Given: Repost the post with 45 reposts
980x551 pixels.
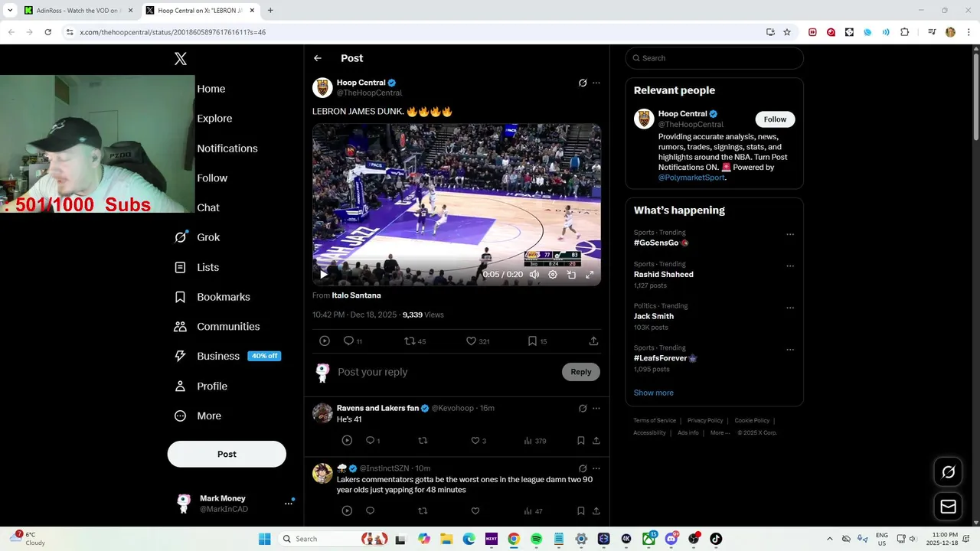Looking at the screenshot, I should (x=415, y=341).
